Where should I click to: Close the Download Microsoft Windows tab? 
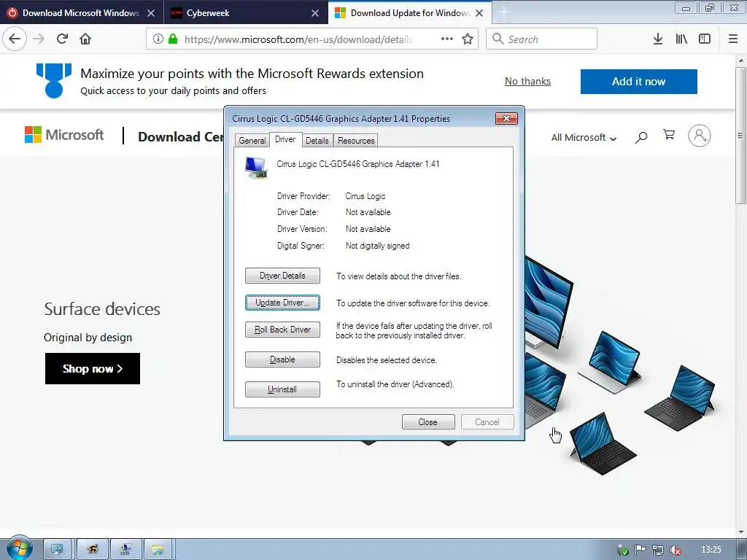click(x=151, y=13)
